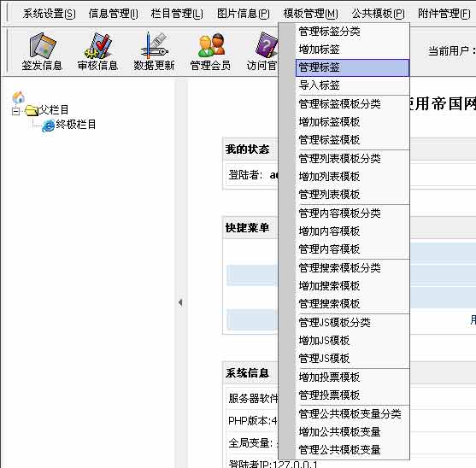
Task: Go to the home icon above tree
Action: coord(18,97)
